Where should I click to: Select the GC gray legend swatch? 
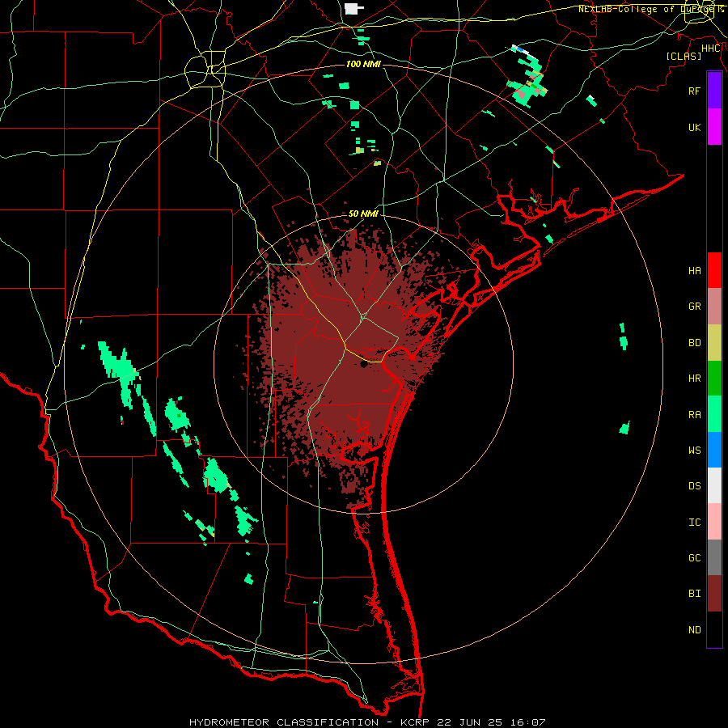[714, 557]
